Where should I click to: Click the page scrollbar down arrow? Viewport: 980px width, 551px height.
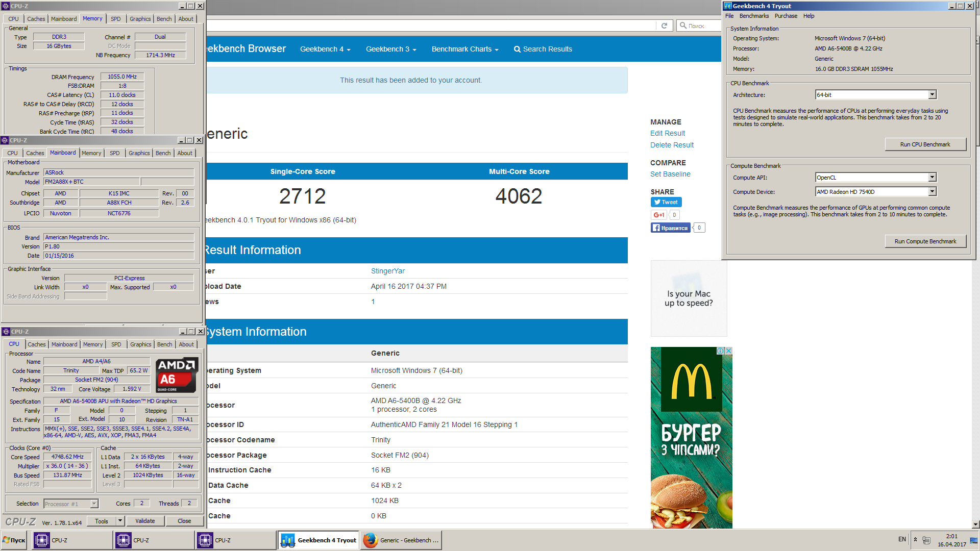[x=975, y=524]
